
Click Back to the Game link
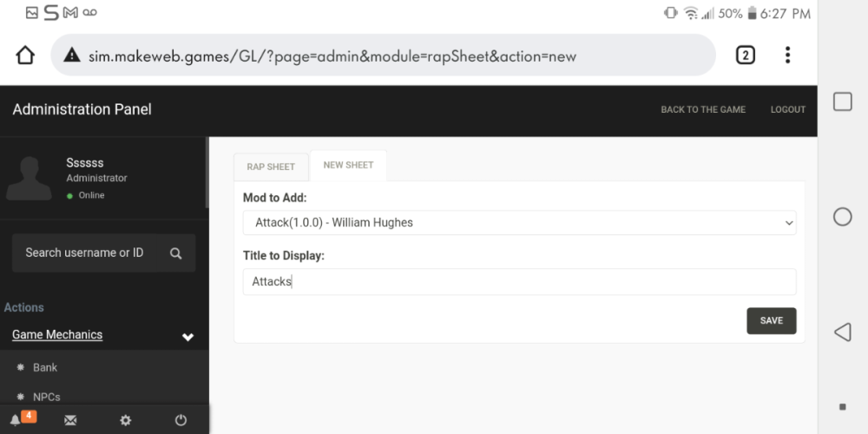[x=702, y=109]
